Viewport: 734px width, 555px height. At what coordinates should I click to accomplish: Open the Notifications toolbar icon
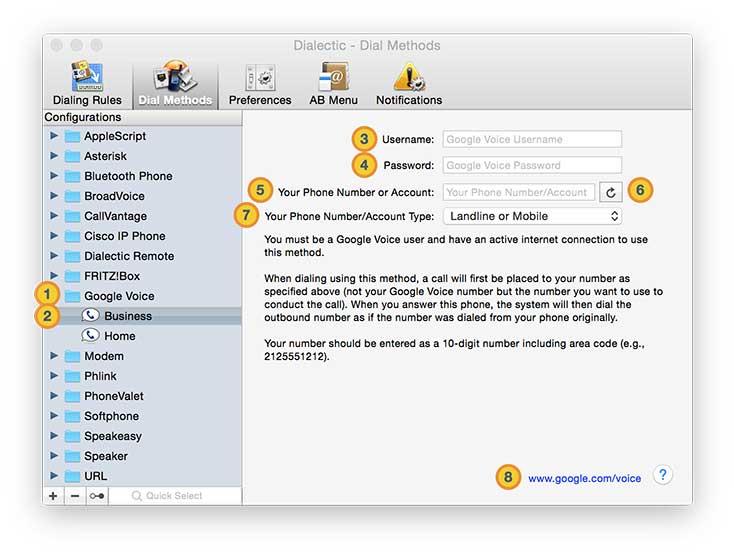click(409, 83)
